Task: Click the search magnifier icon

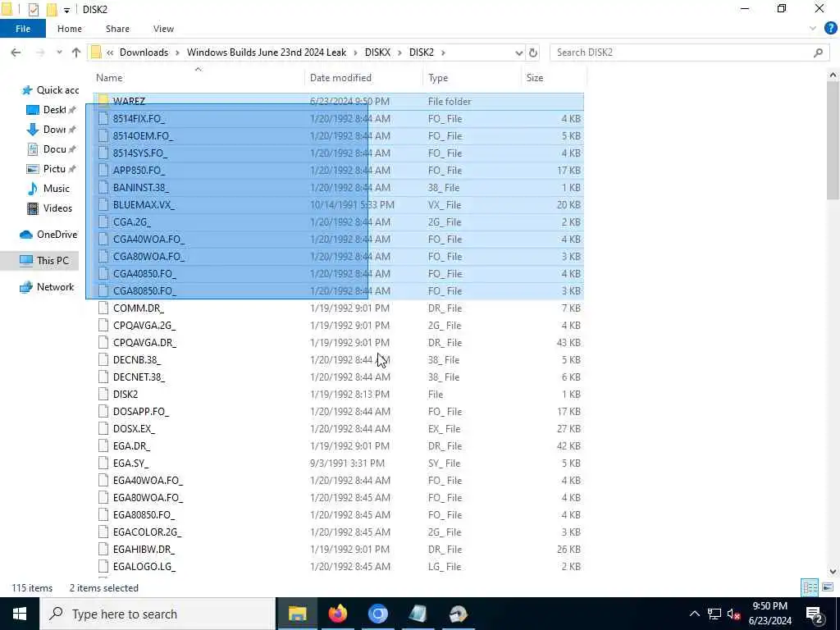Action: (818, 52)
